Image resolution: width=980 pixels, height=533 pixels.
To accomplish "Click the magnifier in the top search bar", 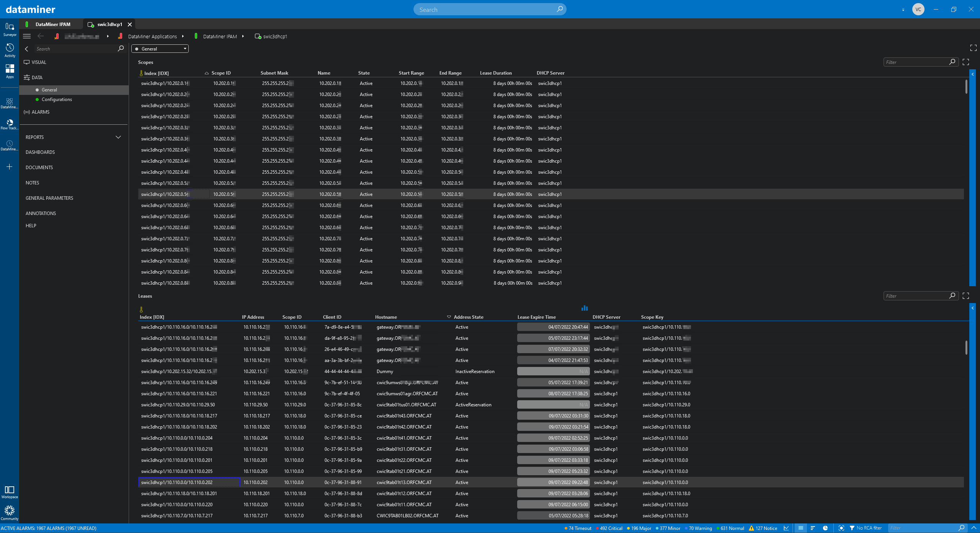I will coord(560,9).
